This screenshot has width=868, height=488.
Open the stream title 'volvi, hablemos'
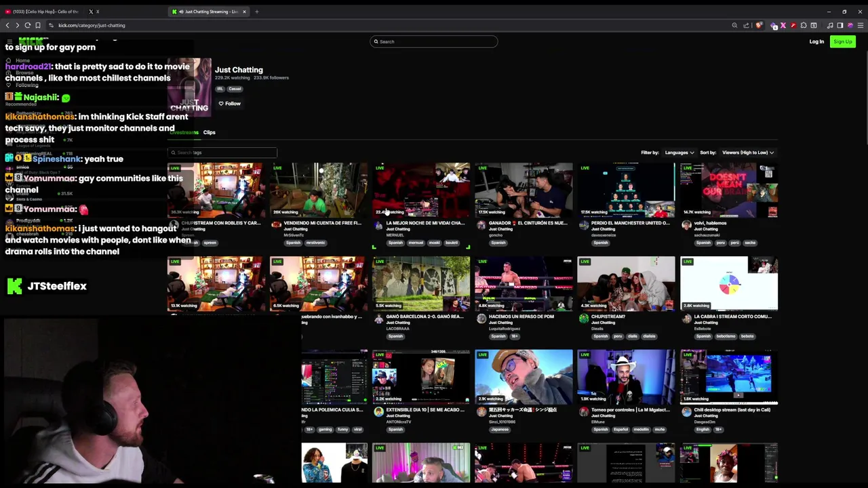[x=709, y=223]
